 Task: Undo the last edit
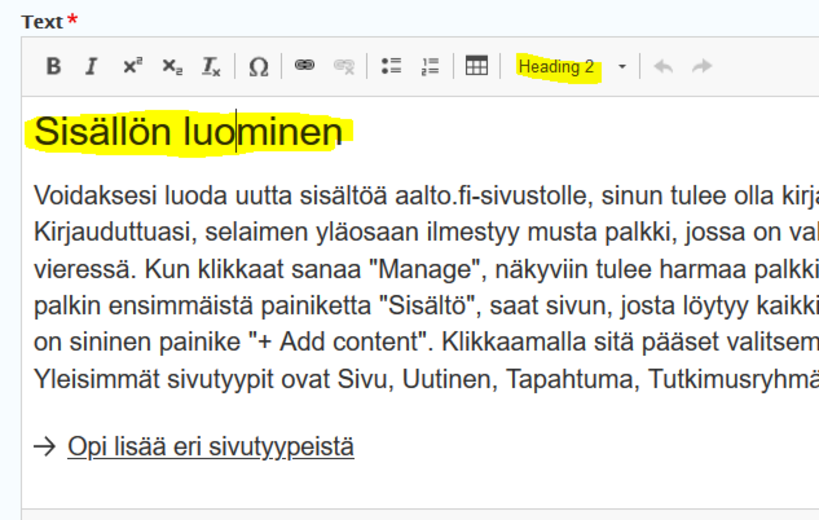(x=663, y=67)
